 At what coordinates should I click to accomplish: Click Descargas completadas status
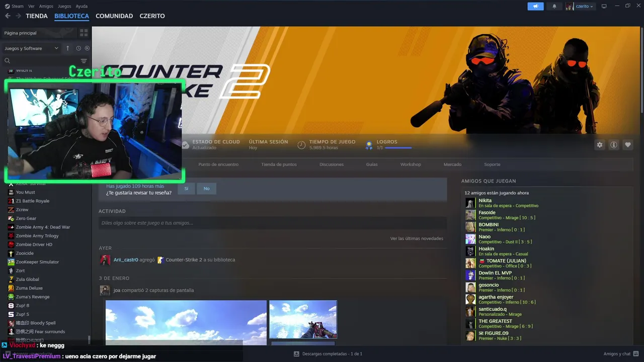click(x=332, y=354)
